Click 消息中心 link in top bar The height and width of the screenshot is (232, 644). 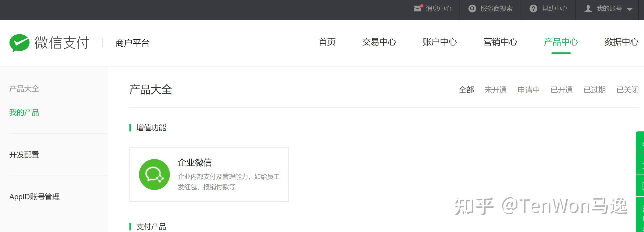coord(439,9)
